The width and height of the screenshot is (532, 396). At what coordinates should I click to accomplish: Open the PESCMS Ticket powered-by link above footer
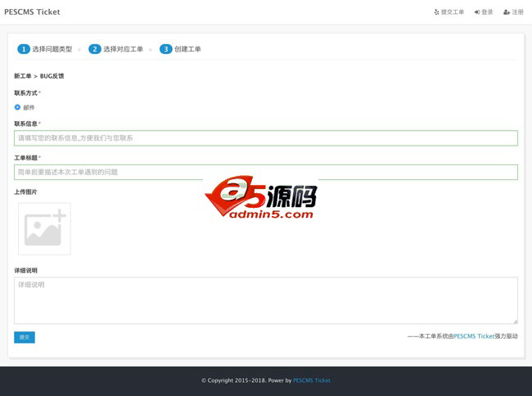pos(474,336)
